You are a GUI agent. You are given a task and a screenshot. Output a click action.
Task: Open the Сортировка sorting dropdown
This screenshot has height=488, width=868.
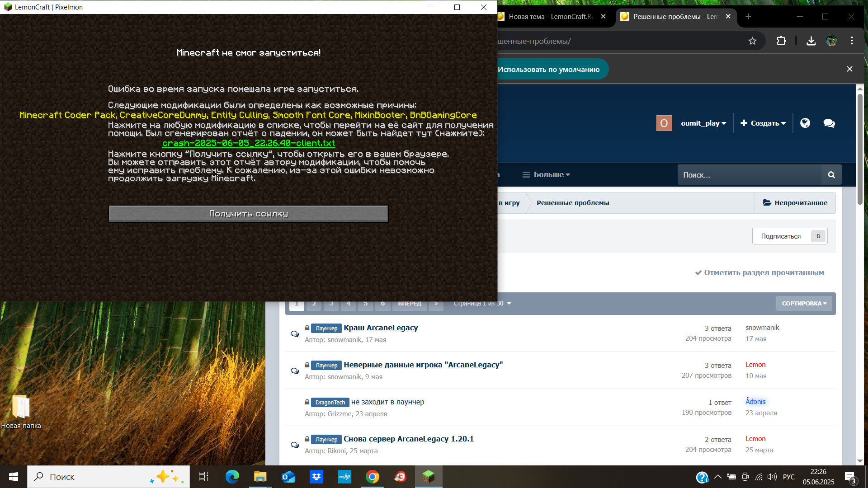pyautogui.click(x=804, y=303)
